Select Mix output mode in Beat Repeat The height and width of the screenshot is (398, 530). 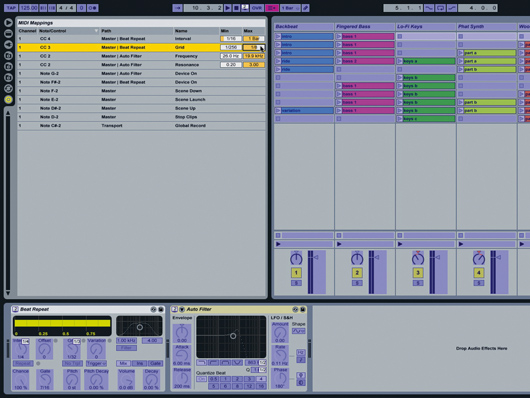coord(123,364)
